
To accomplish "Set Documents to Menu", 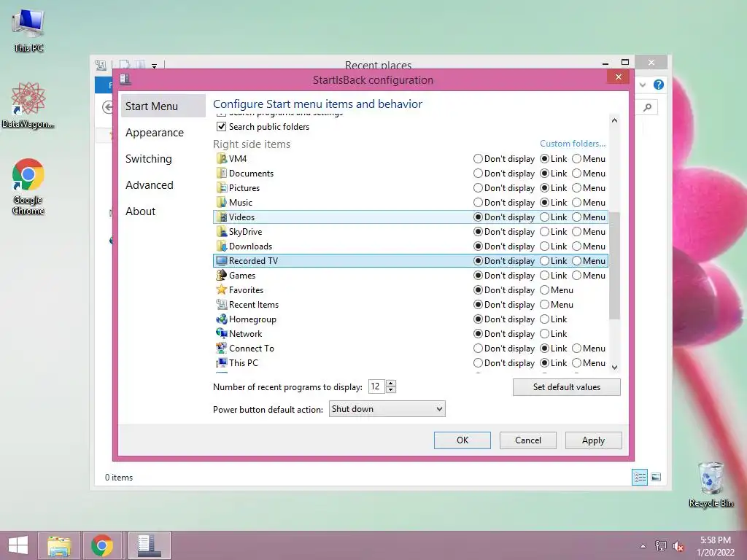I will tap(576, 174).
